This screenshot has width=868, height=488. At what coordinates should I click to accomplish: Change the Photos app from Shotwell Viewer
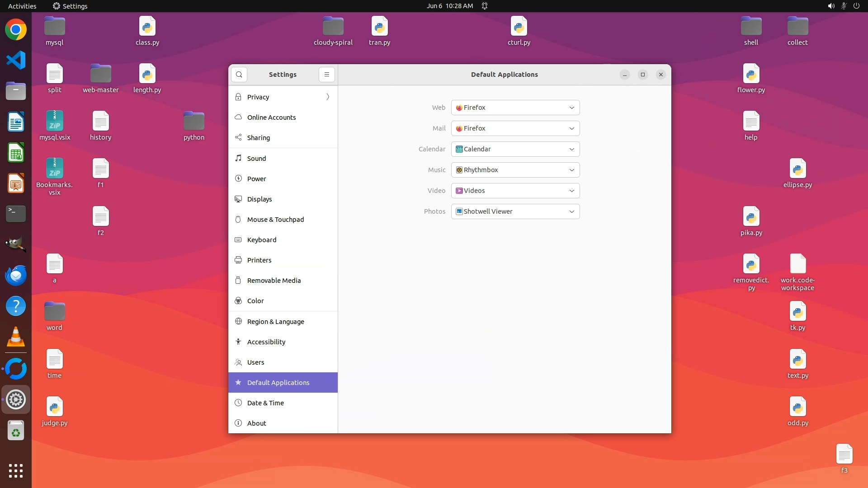pyautogui.click(x=515, y=211)
